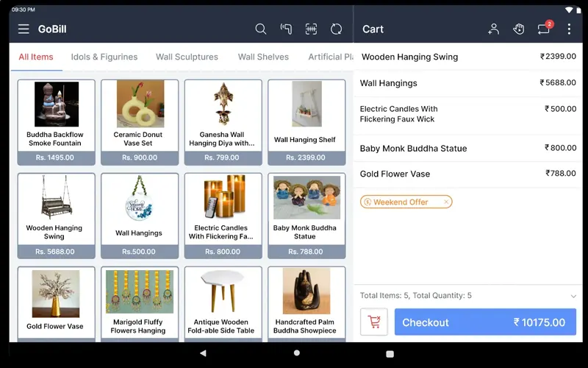Open Baby Monk Buddha Statue cart line

[468, 149]
